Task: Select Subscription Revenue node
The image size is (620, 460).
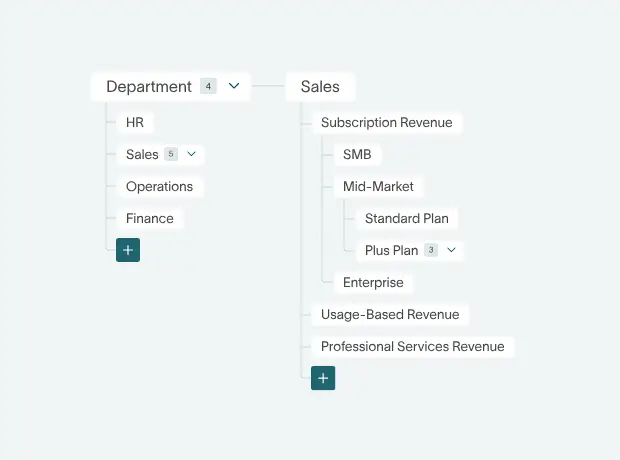Action: click(x=387, y=122)
